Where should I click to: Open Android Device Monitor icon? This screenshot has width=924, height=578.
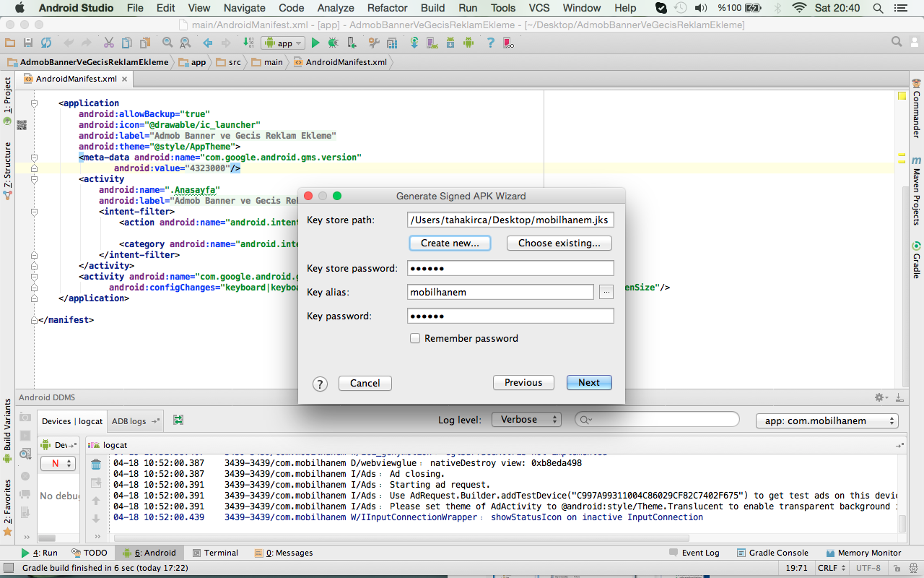(x=468, y=43)
